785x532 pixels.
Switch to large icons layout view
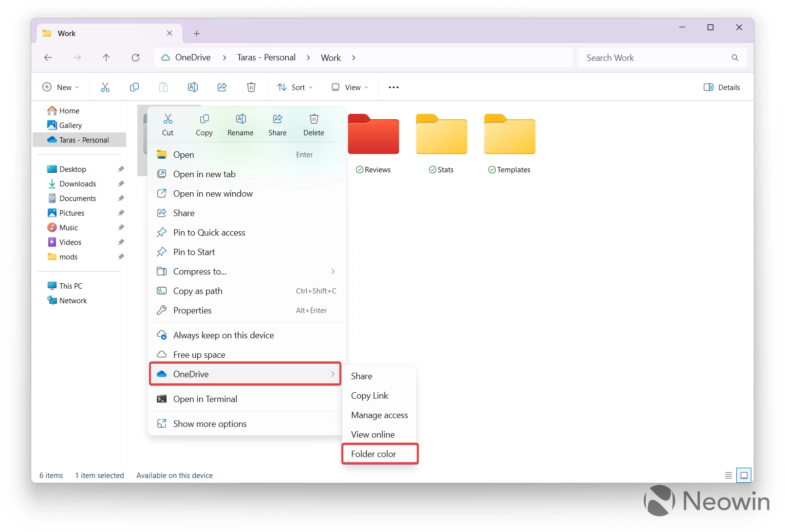pyautogui.click(x=744, y=475)
